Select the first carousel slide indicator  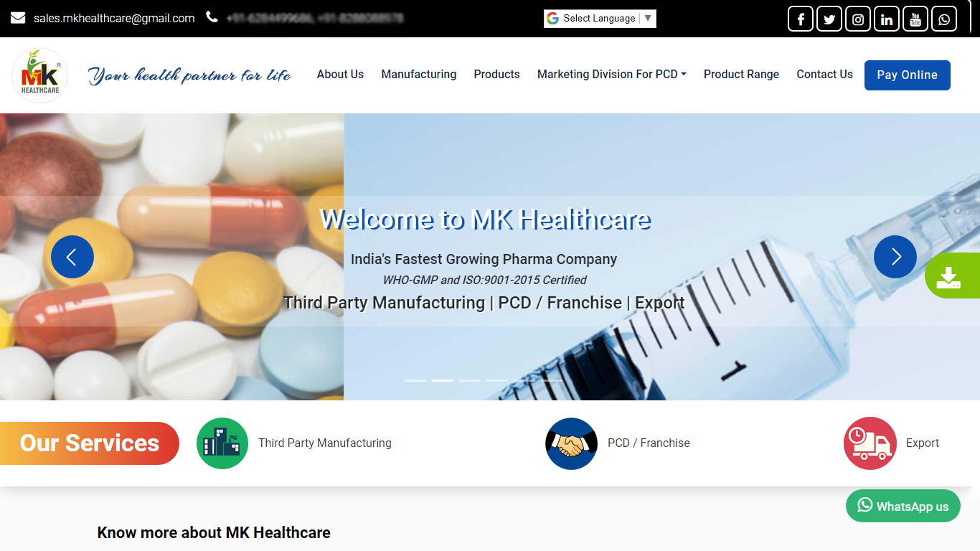(x=415, y=380)
